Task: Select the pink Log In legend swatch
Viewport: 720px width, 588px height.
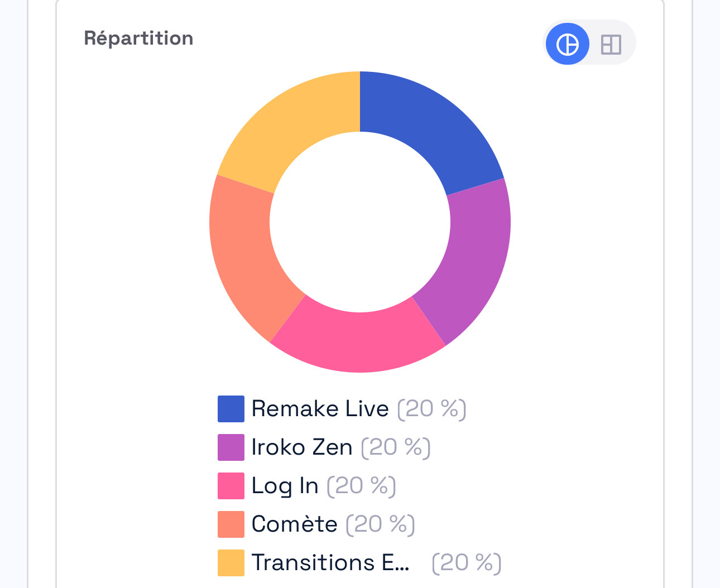Action: (x=231, y=486)
